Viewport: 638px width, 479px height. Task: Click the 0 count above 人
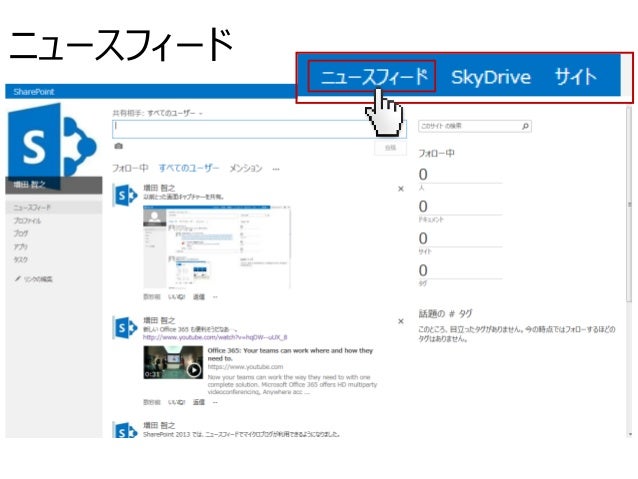click(423, 175)
